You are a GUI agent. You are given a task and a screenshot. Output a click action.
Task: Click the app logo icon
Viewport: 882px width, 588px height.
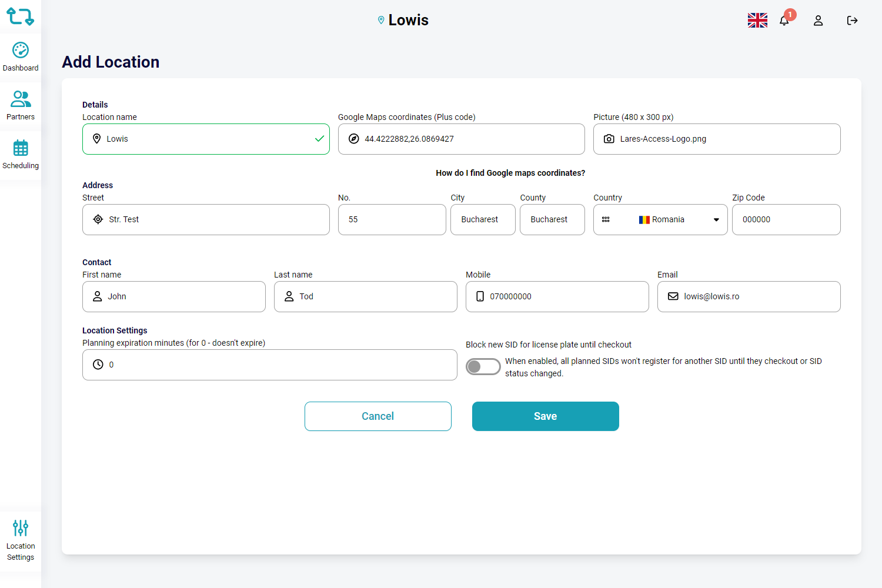(20, 16)
